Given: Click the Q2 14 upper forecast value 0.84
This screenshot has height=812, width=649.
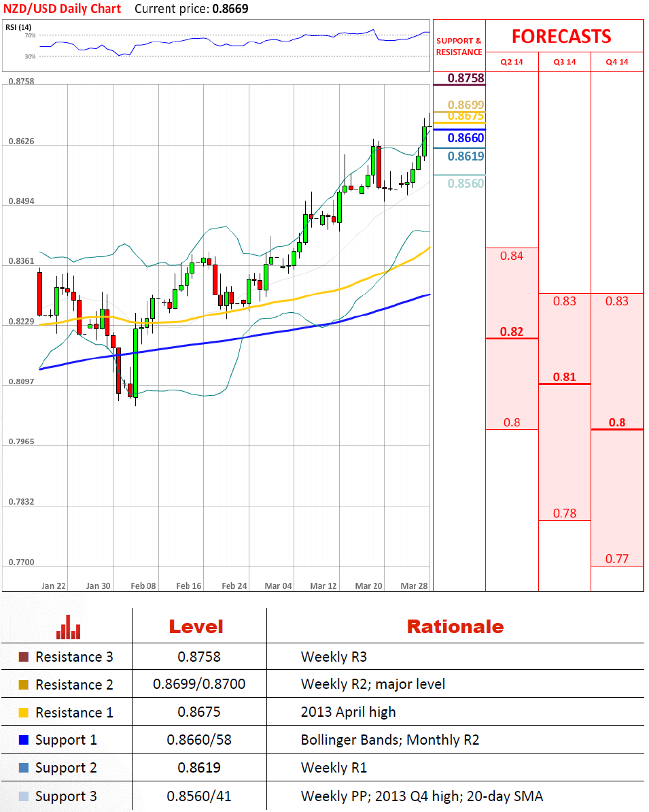Looking at the screenshot, I should (511, 256).
